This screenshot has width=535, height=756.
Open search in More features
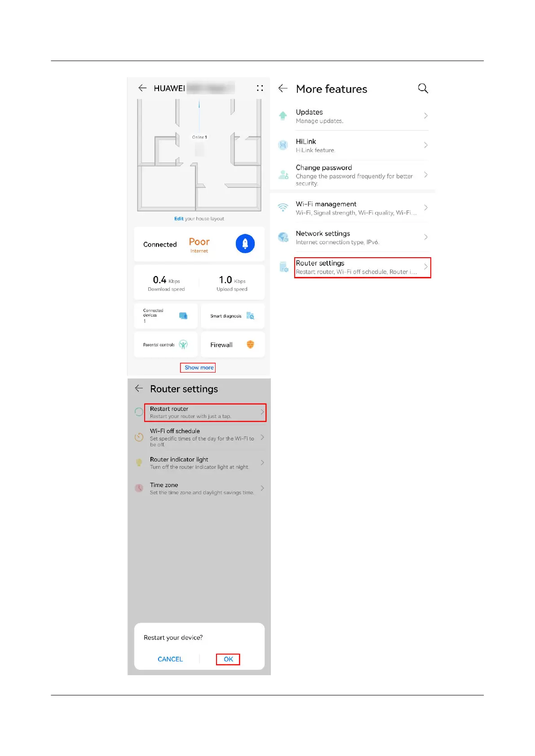tap(423, 88)
